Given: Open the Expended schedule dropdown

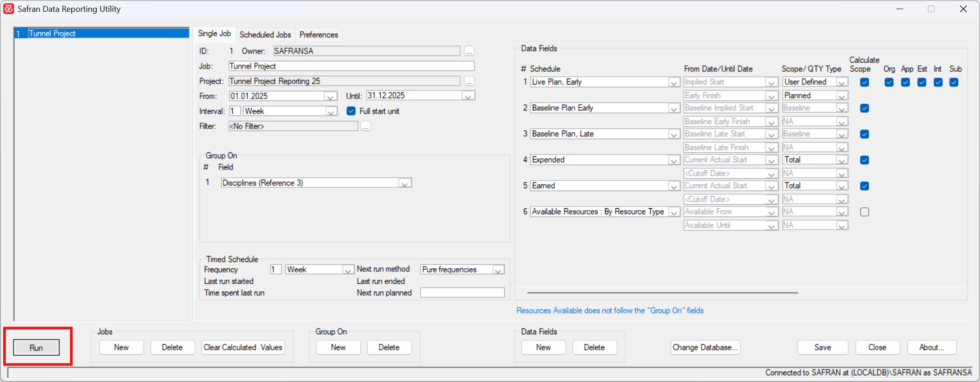Looking at the screenshot, I should (674, 160).
